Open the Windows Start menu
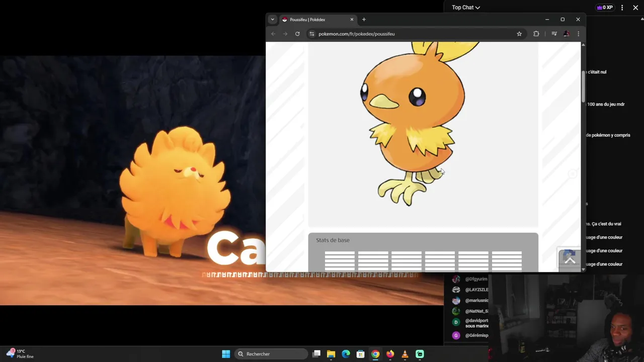644x362 pixels. tap(226, 354)
